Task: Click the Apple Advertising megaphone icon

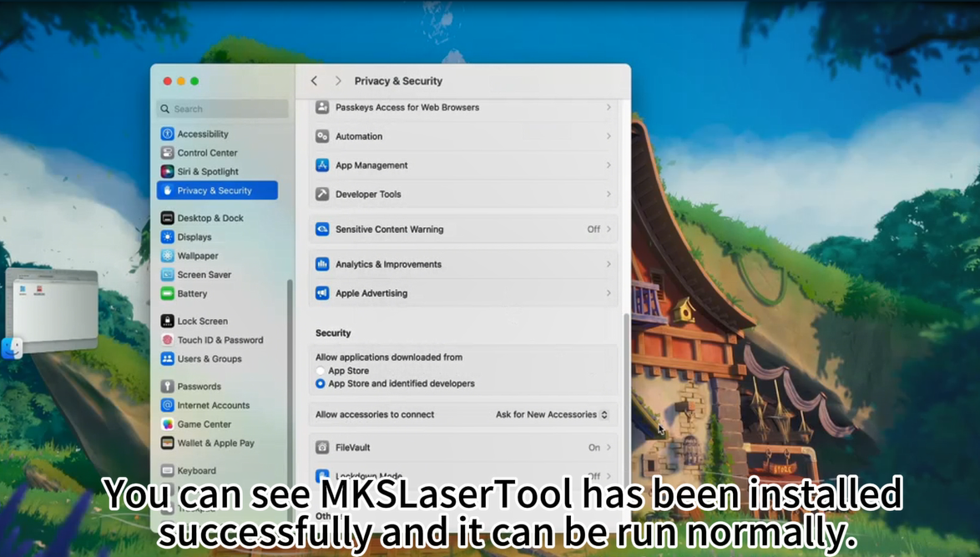Action: [322, 293]
